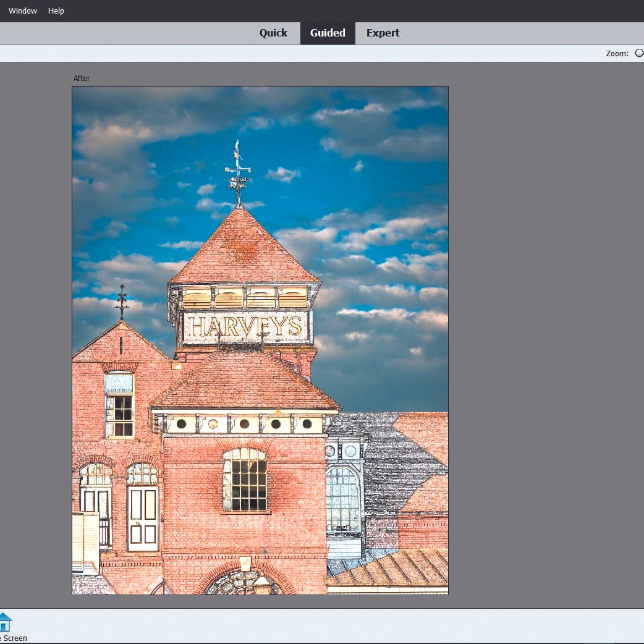
Task: Switch to the Quick edit mode tab
Action: point(273,33)
